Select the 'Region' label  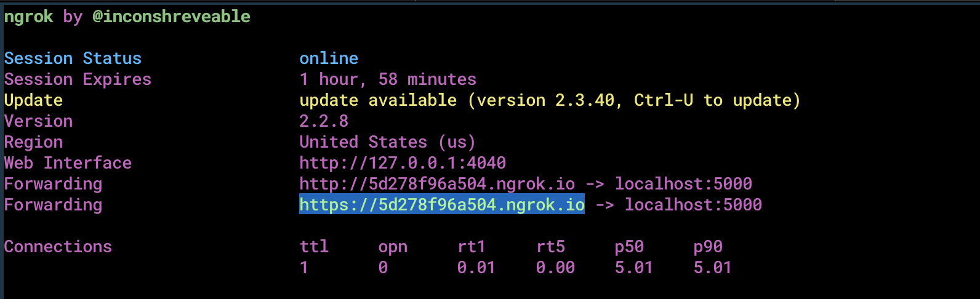pyautogui.click(x=33, y=142)
